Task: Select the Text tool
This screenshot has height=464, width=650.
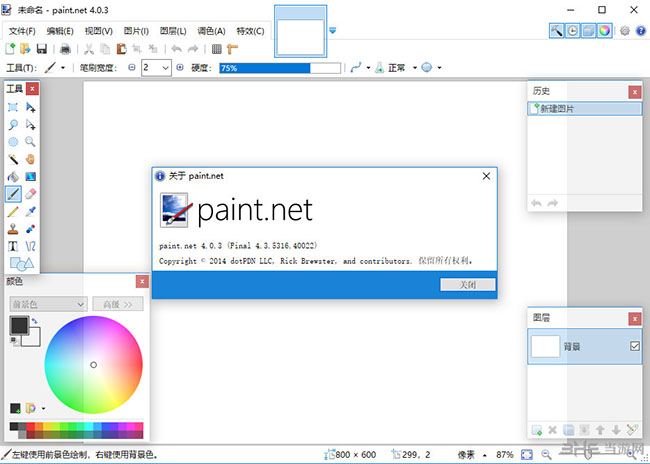Action: 13,246
